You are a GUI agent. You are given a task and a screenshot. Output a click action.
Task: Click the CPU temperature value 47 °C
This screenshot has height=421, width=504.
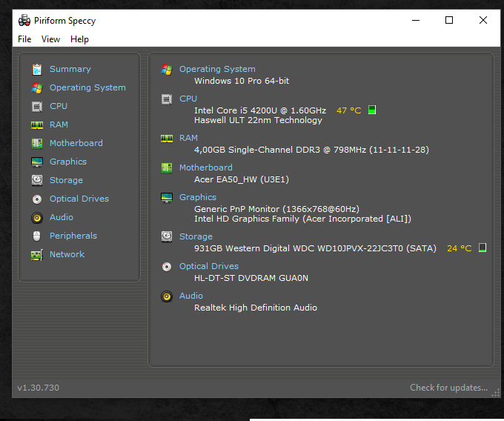(348, 110)
